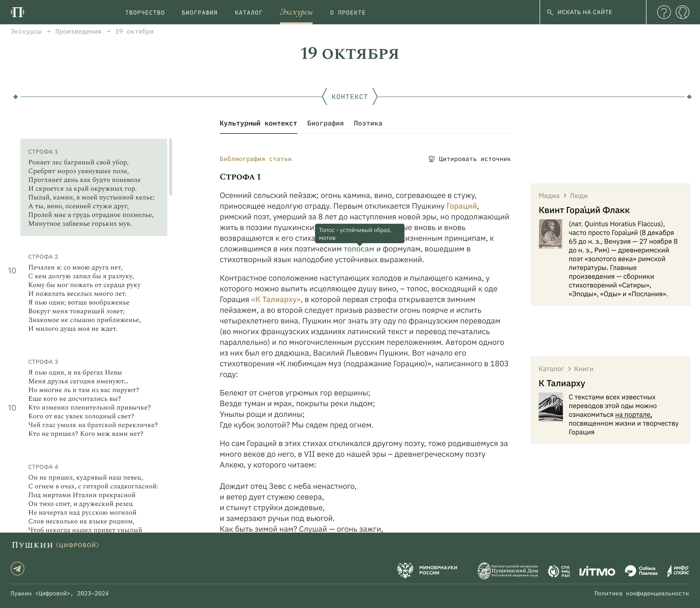This screenshot has width=700, height=608.
Task: Open the Творчество menu item
Action: coord(145,13)
